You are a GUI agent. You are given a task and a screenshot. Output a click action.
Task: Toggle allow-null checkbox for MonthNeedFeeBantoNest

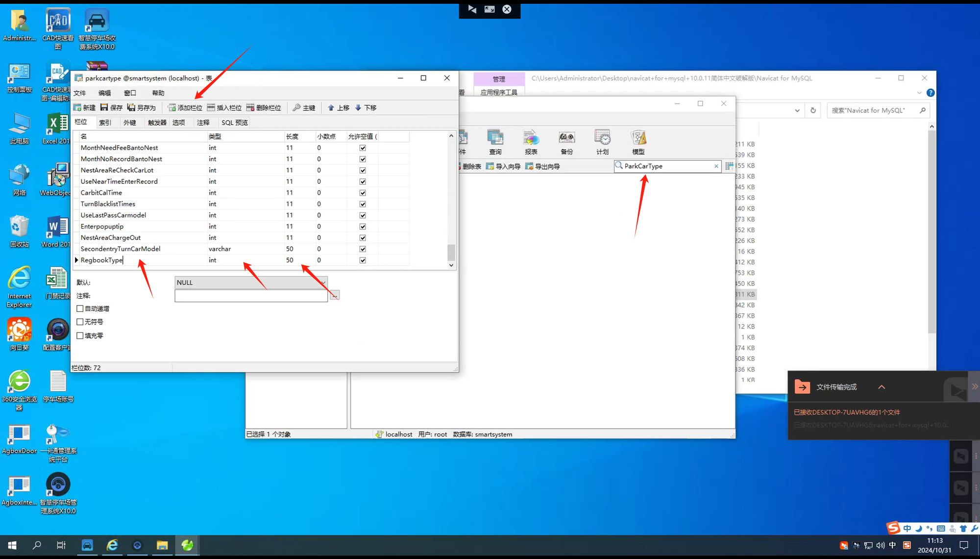point(363,148)
